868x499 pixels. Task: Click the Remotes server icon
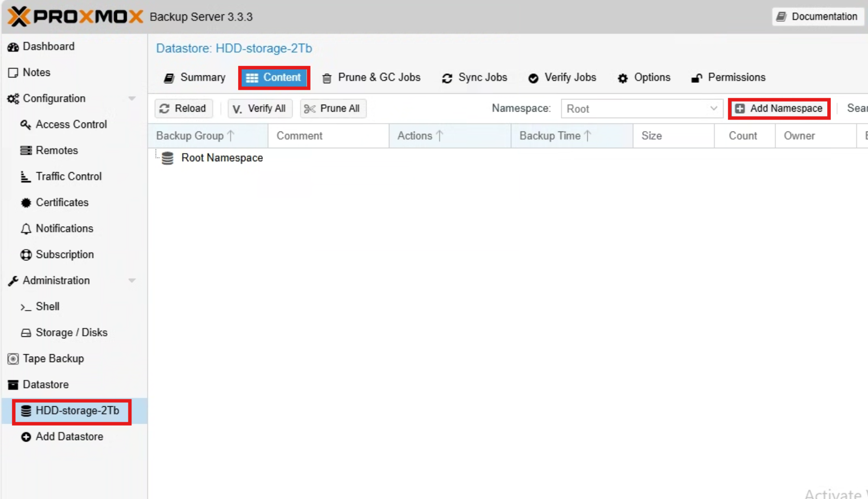click(x=26, y=150)
